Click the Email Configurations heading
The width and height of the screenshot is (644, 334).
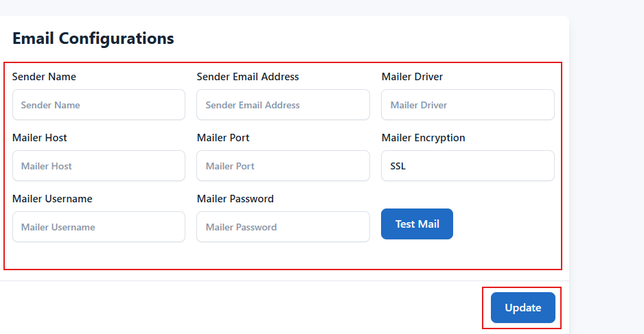93,38
